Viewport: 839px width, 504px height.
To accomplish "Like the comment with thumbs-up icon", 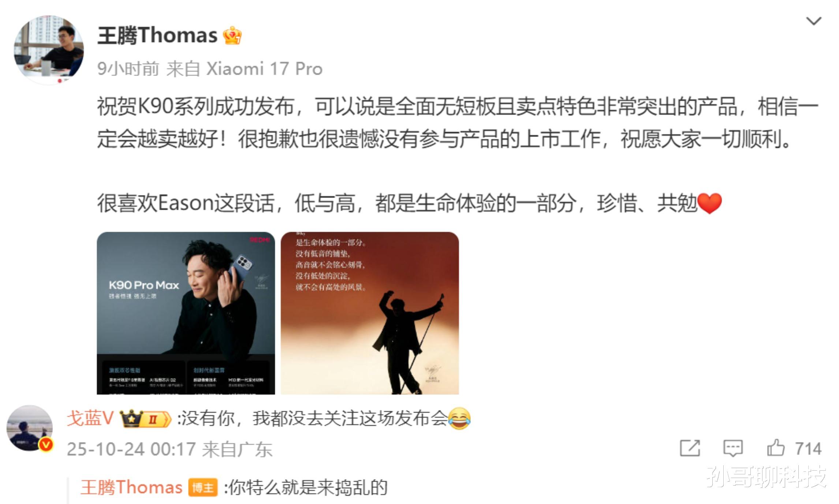I will click(x=776, y=448).
